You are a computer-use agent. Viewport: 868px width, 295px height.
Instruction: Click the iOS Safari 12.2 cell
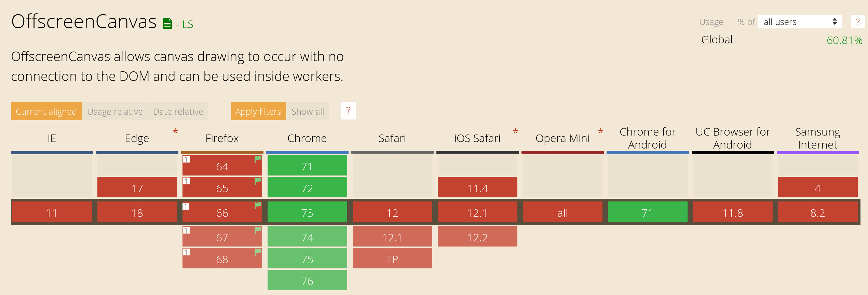[477, 236]
